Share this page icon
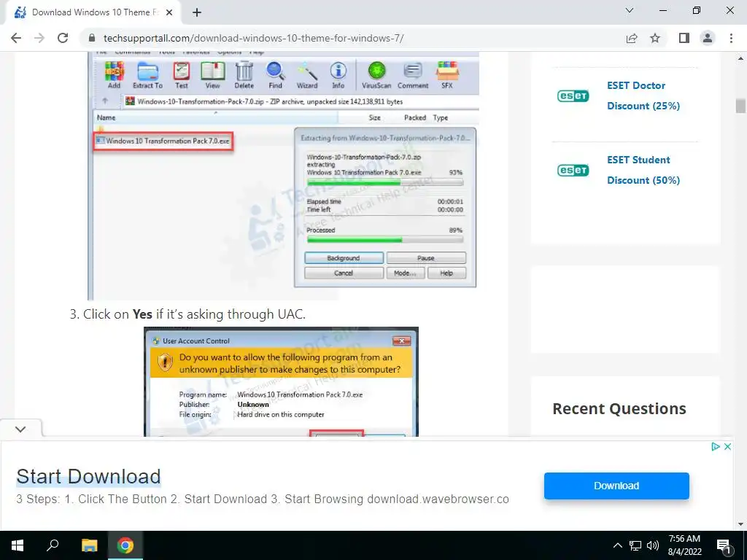 point(632,38)
